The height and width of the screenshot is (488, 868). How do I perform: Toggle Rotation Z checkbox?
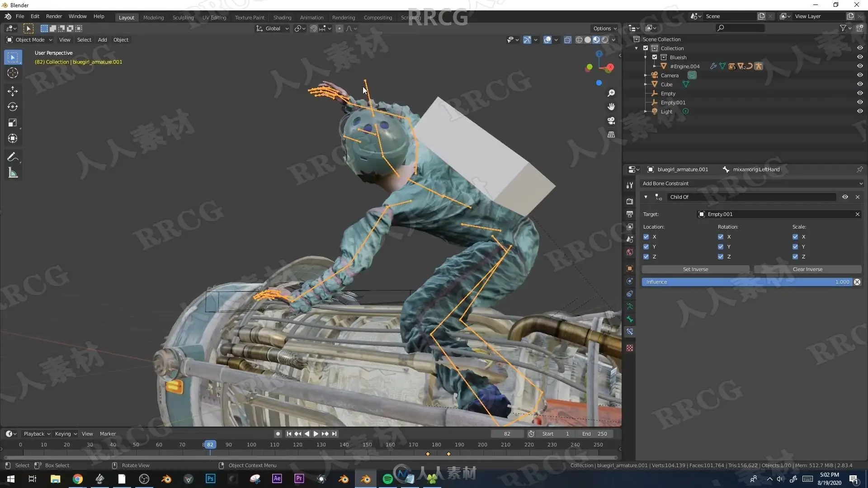tap(721, 257)
